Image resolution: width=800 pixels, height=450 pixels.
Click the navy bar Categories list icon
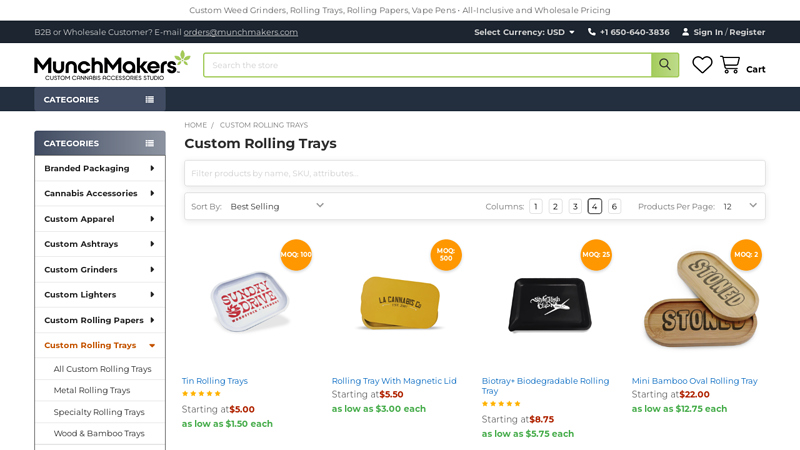tap(150, 100)
